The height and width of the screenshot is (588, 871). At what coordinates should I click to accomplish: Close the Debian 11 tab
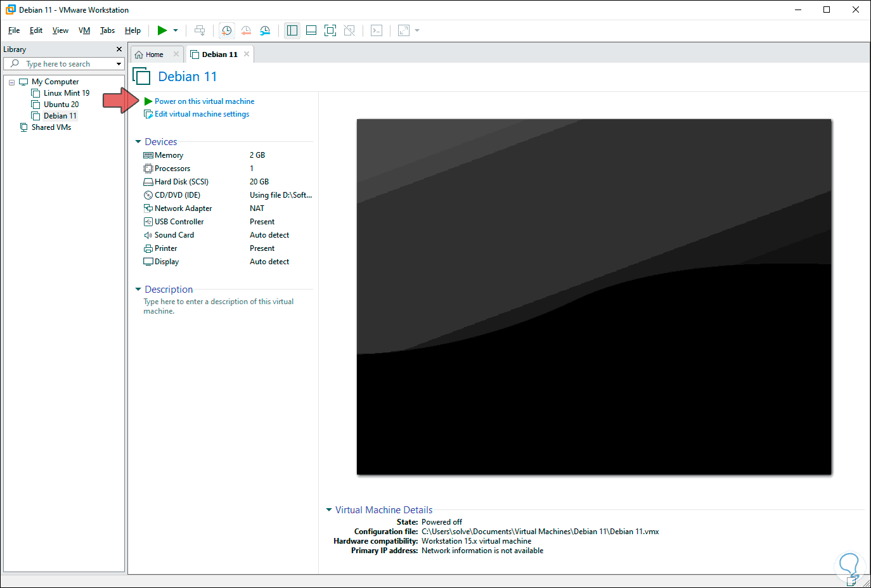[247, 54]
